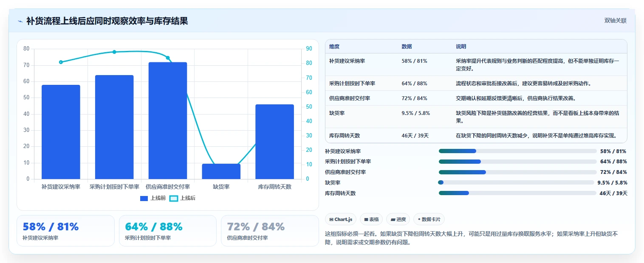The image size is (644, 263).
Task: Click the 缺货率 table row name
Action: (337, 113)
